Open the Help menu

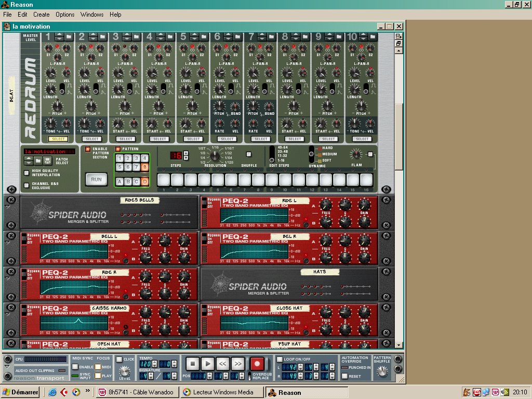tap(115, 14)
